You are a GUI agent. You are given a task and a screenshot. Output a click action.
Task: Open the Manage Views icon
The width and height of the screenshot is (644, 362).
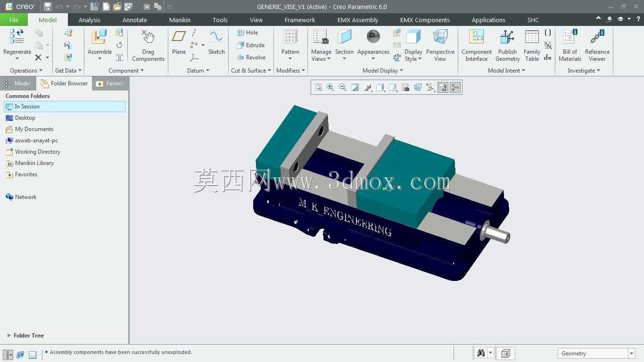tap(321, 37)
